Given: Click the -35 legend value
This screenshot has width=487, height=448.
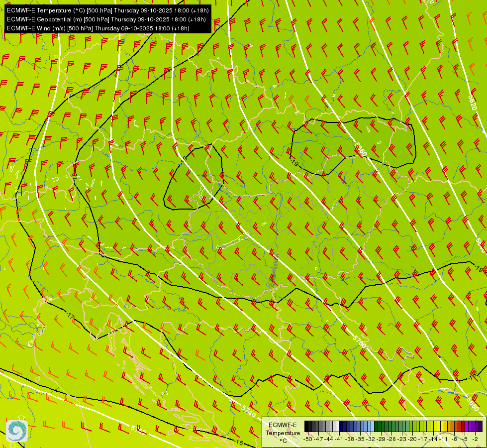Looking at the screenshot, I should tap(360, 439).
